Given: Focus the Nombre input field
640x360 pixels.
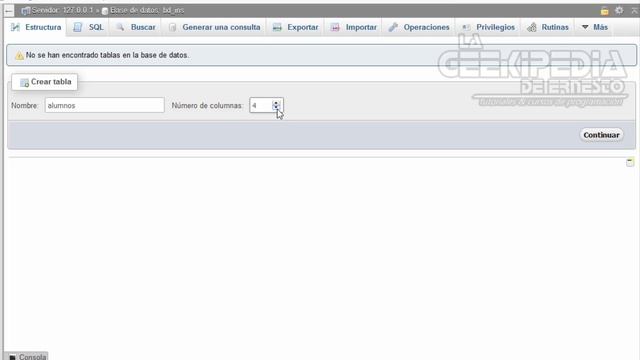Looking at the screenshot, I should [104, 105].
